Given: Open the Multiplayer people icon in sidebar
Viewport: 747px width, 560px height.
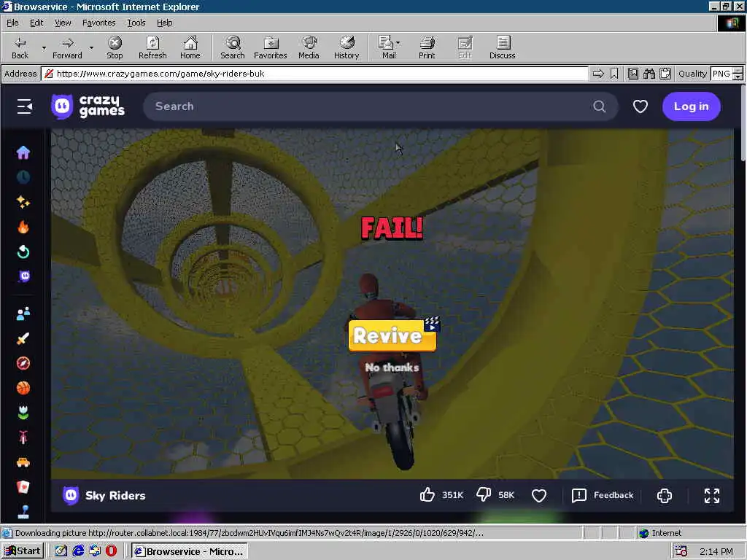Looking at the screenshot, I should pos(23,314).
